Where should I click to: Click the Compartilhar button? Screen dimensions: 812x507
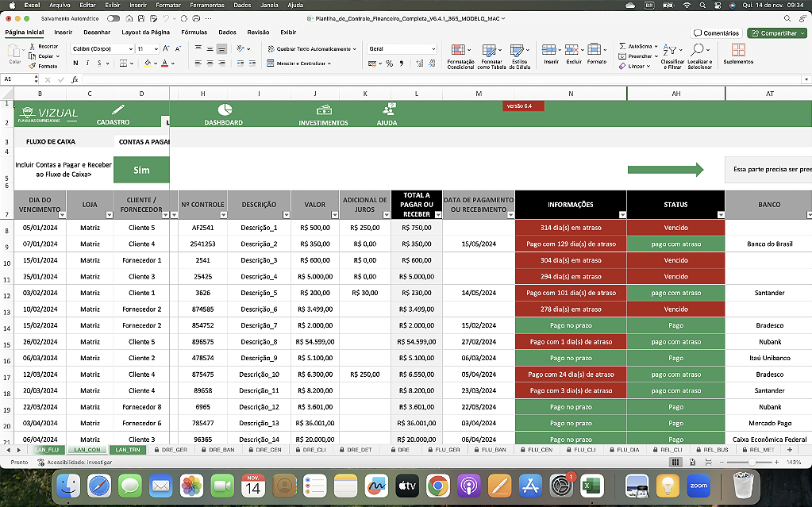(x=777, y=33)
